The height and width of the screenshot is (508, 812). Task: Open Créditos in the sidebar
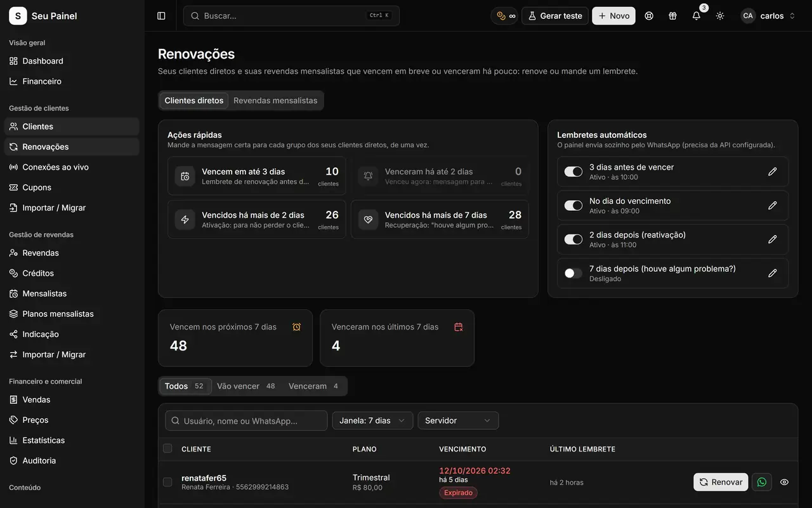click(72, 273)
